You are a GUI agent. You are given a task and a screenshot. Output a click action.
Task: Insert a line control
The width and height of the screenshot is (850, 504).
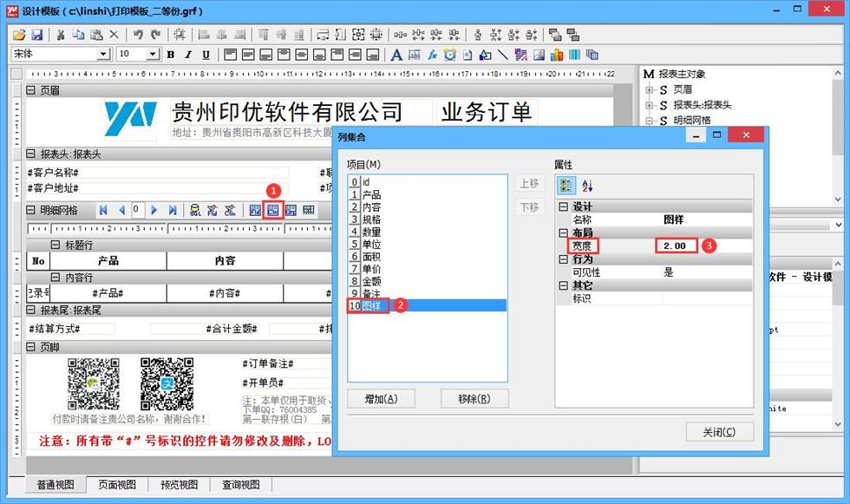pyautogui.click(x=502, y=55)
